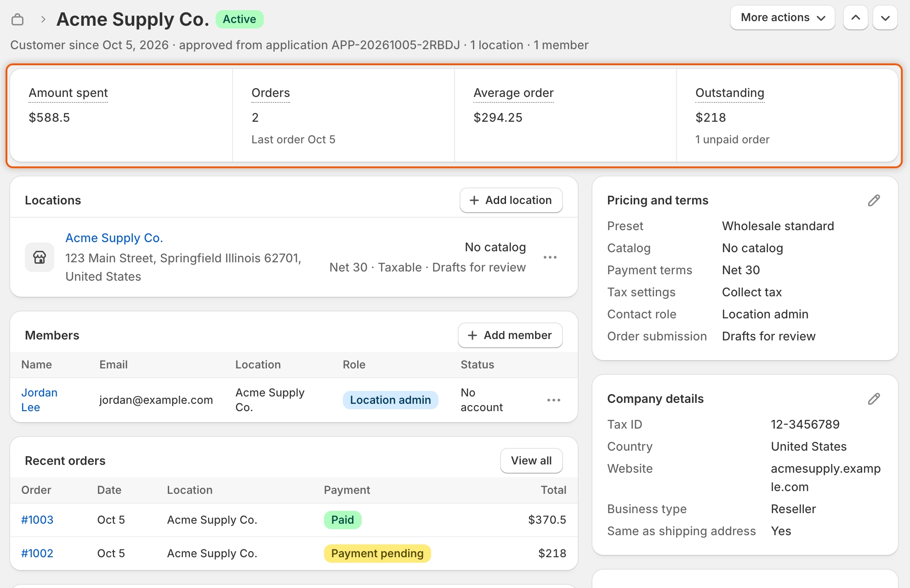The height and width of the screenshot is (588, 910).
Task: Click the Payment pending badge
Action: tap(377, 554)
